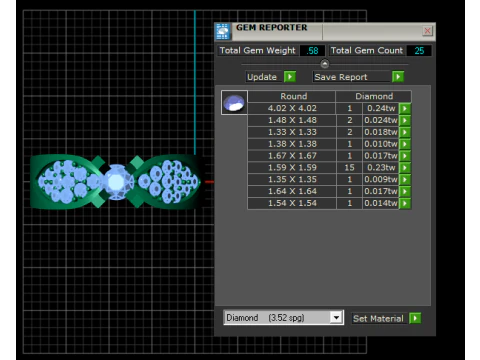Select the large center stone on the ring
This screenshot has height=360, width=480.
click(116, 182)
